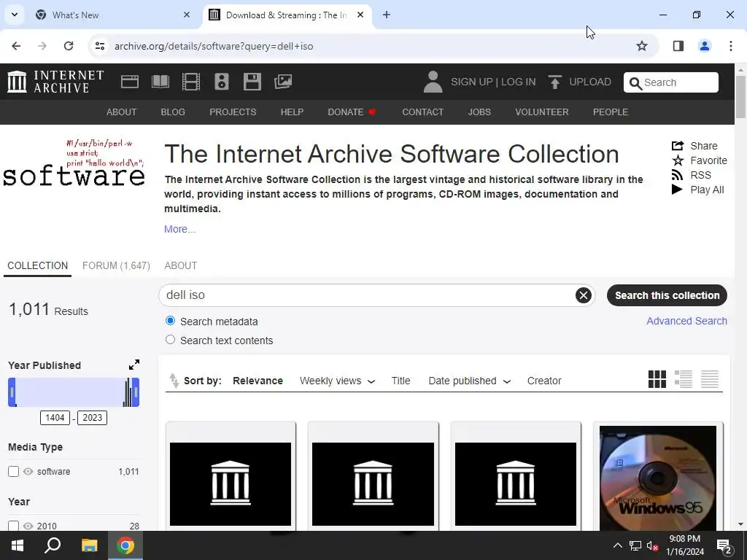
Task: Favorite this collection with the star
Action: tap(699, 160)
